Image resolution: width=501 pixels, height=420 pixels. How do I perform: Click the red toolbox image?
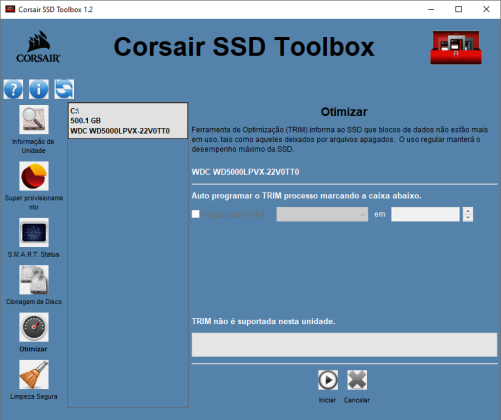(x=456, y=47)
